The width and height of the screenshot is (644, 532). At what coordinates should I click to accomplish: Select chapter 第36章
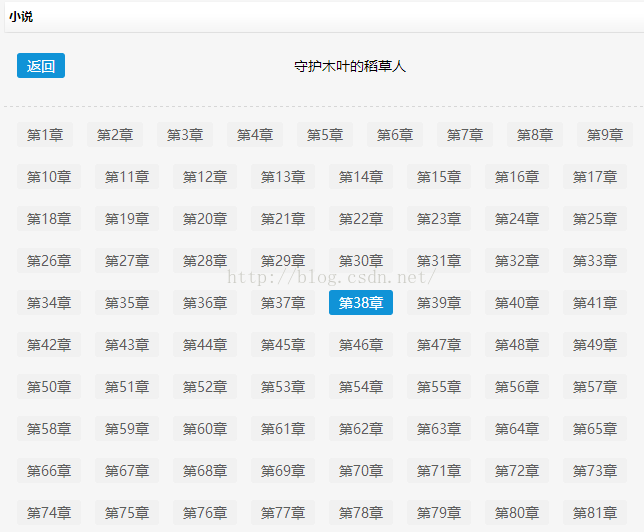point(205,302)
